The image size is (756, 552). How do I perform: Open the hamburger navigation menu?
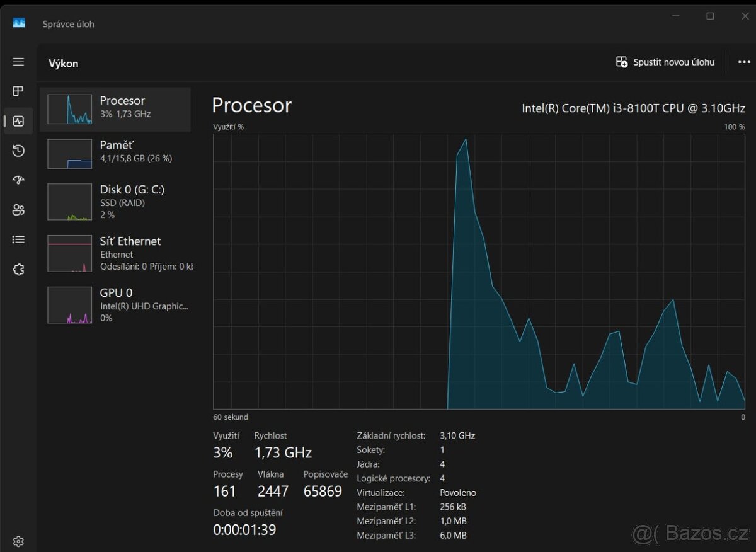[x=18, y=62]
